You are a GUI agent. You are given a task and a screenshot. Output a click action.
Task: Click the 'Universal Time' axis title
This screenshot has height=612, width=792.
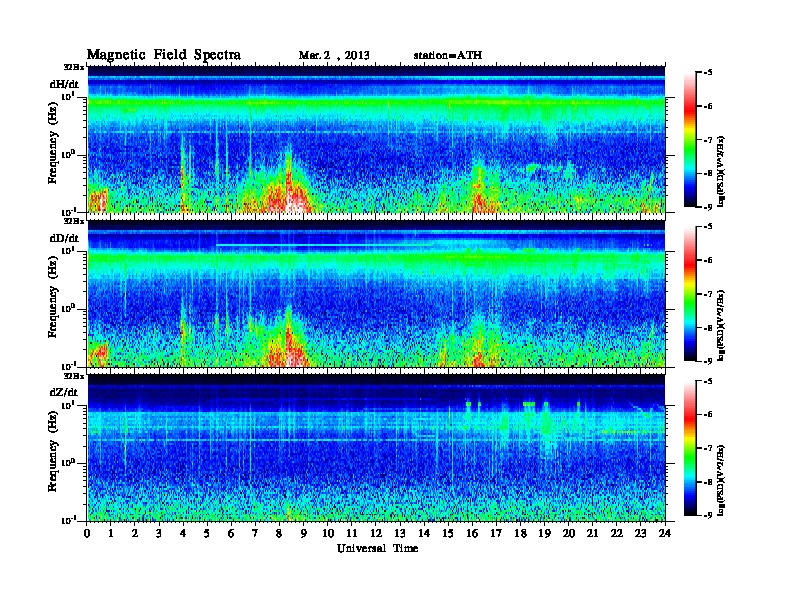pyautogui.click(x=377, y=548)
